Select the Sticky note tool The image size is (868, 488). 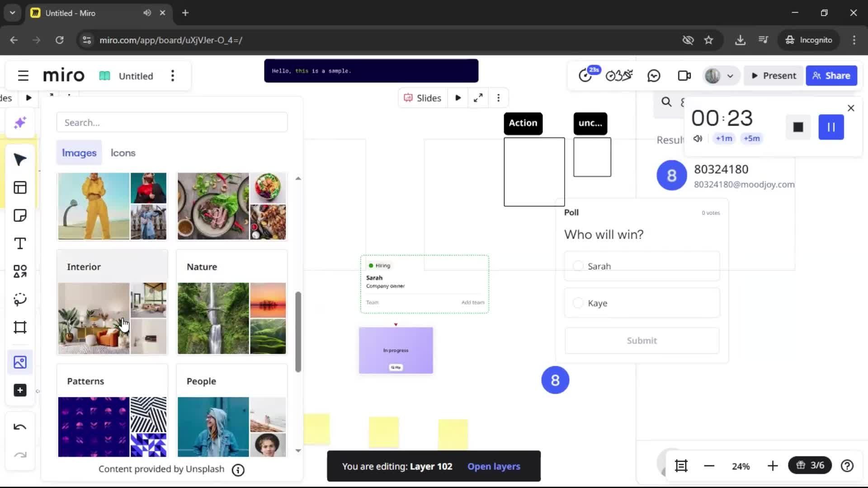(x=20, y=216)
